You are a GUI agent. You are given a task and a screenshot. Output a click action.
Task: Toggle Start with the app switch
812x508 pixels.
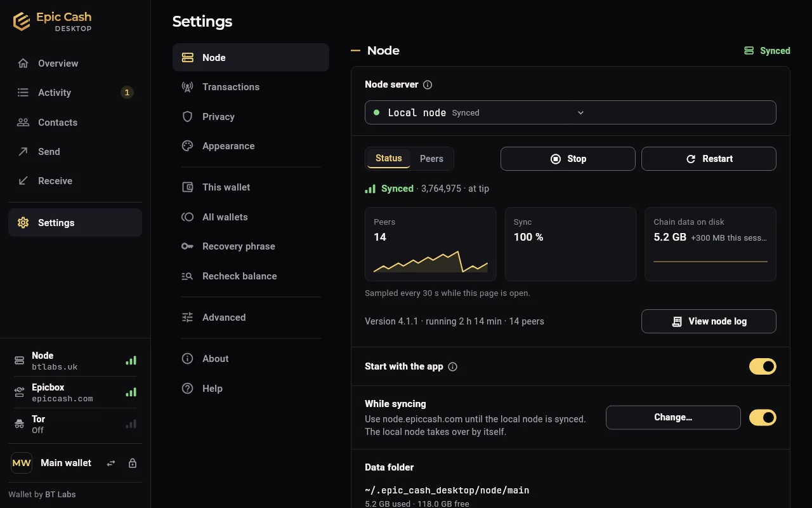pyautogui.click(x=763, y=366)
